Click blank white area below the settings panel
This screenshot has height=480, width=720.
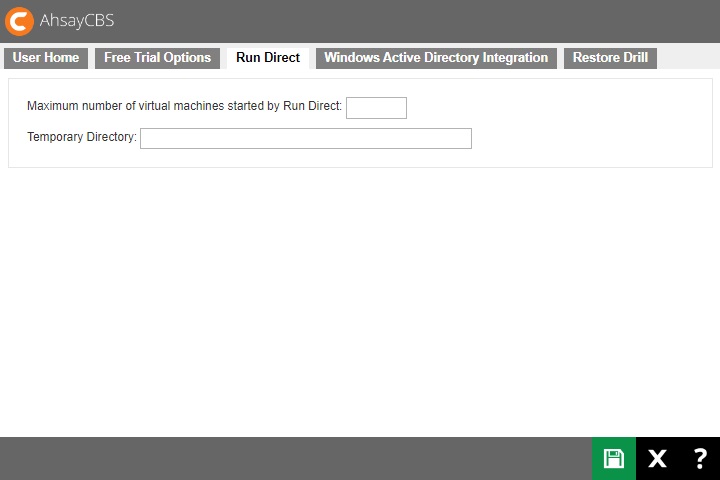click(360, 300)
